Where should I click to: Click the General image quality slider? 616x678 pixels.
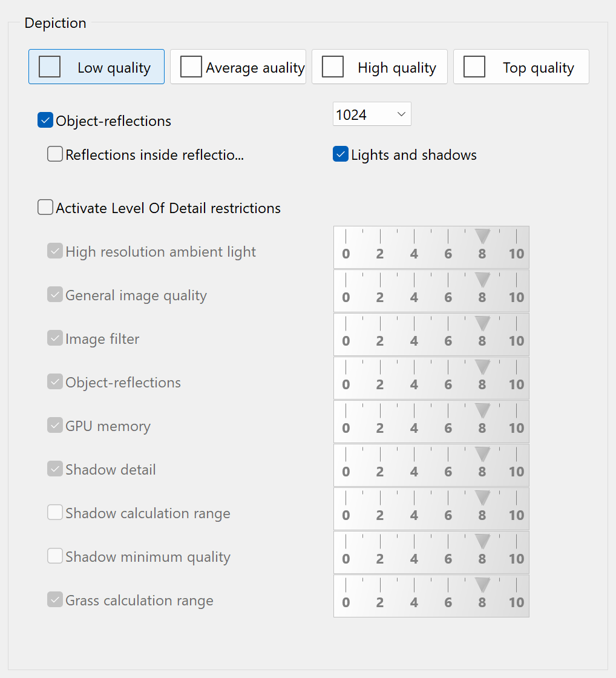pos(431,291)
